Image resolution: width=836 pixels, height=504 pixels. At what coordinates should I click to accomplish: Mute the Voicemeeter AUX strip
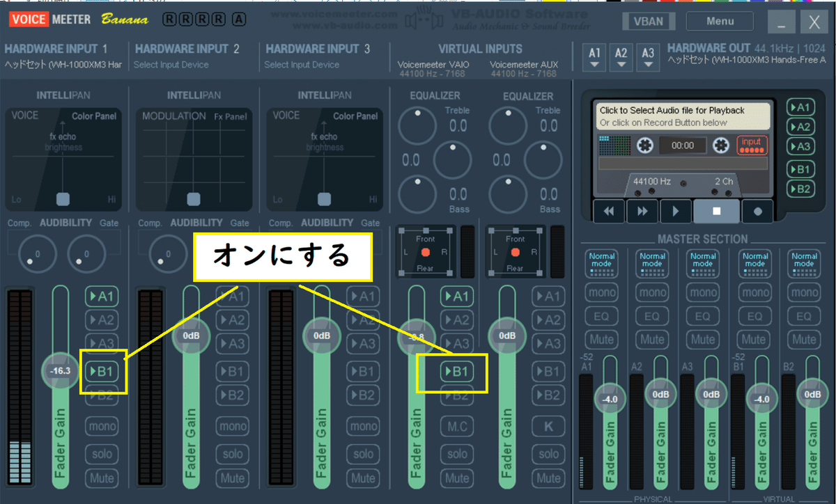point(548,478)
